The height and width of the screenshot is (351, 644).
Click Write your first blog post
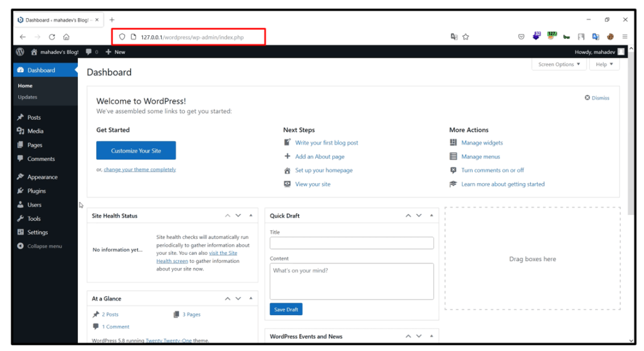pyautogui.click(x=326, y=143)
